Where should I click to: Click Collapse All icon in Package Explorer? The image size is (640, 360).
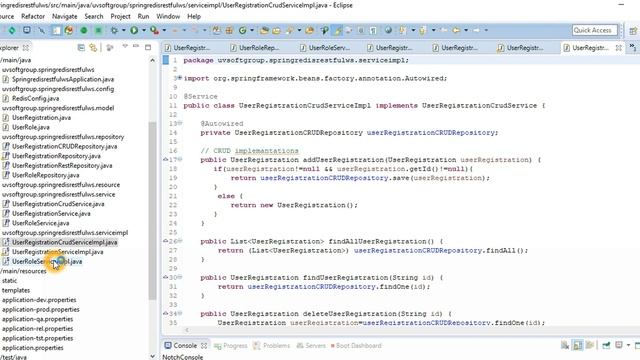[x=81, y=48]
